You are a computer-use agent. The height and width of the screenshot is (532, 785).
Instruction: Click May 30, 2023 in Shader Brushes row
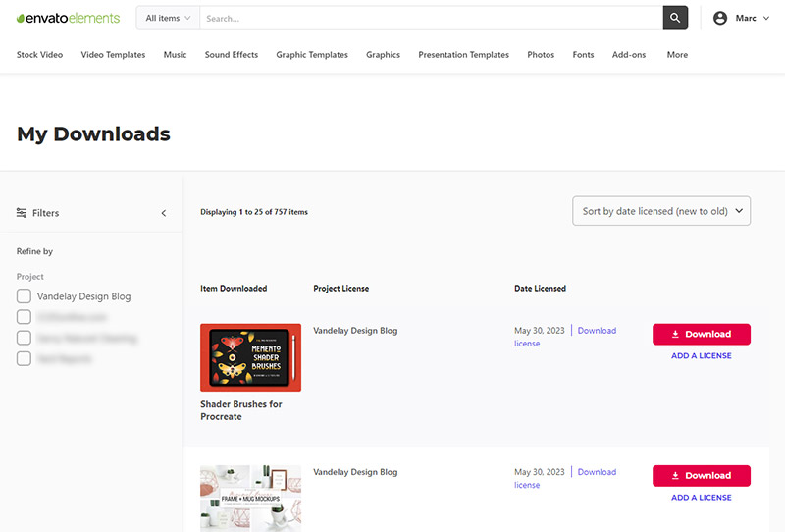click(x=539, y=331)
